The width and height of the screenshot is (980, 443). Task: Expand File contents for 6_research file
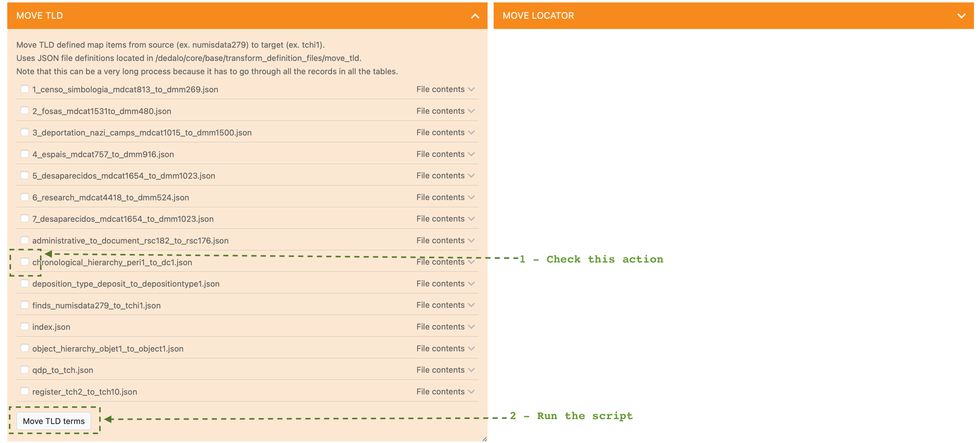tap(446, 197)
